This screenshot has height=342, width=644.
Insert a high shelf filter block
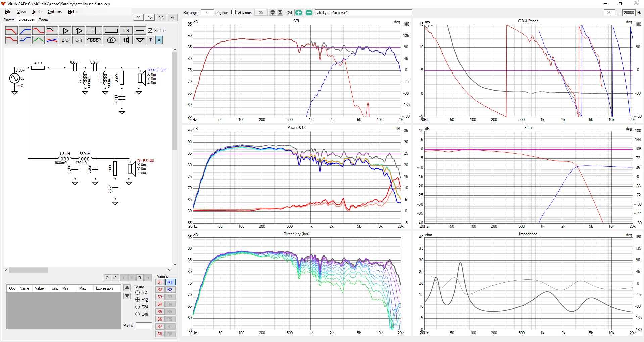point(25,40)
